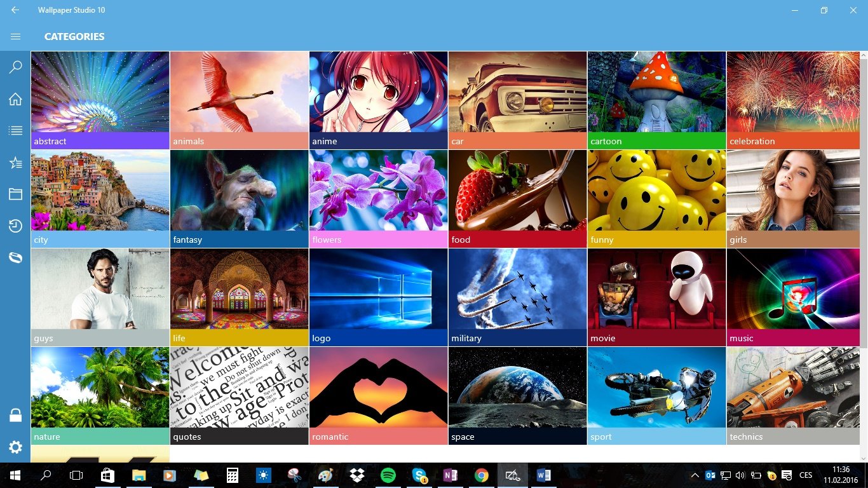Click the CES language indicator in the taskbar

806,475
